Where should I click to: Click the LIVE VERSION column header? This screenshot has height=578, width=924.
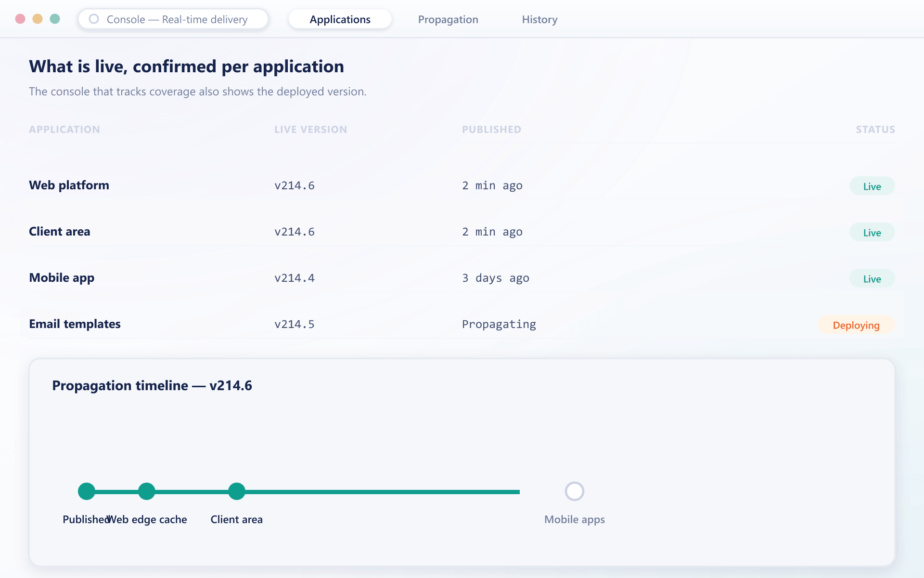(x=311, y=130)
